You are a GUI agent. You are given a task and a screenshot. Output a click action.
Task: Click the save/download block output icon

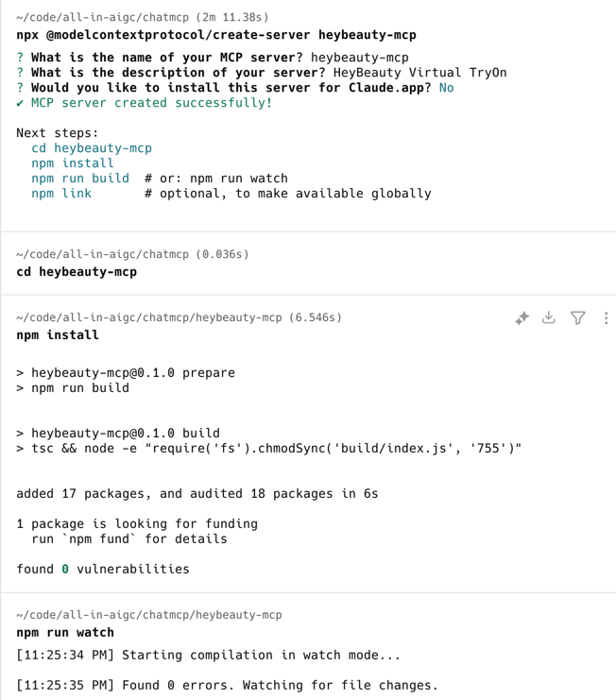549,318
